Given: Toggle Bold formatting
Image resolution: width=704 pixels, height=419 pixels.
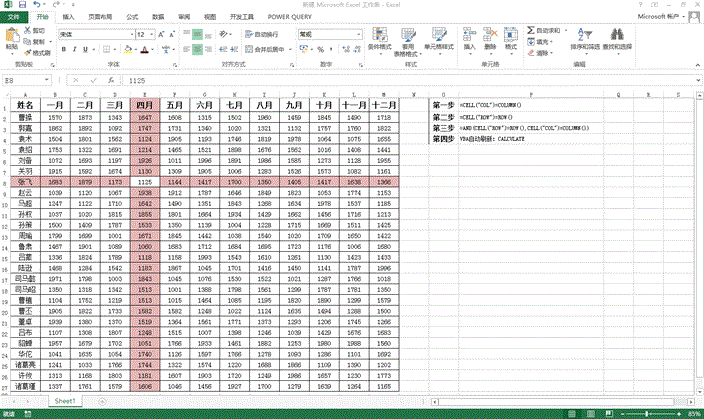Looking at the screenshot, I should tap(62, 47).
